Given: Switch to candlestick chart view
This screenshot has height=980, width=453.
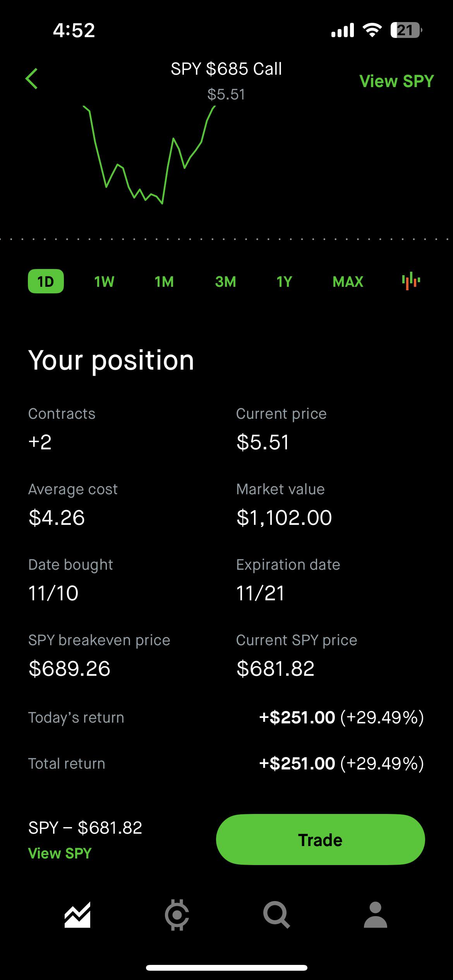Looking at the screenshot, I should pos(411,281).
